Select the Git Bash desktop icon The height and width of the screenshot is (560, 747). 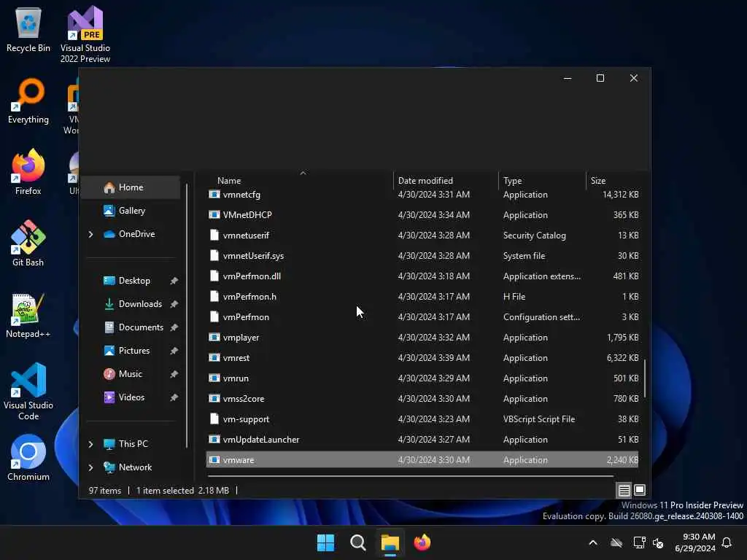[x=28, y=244]
